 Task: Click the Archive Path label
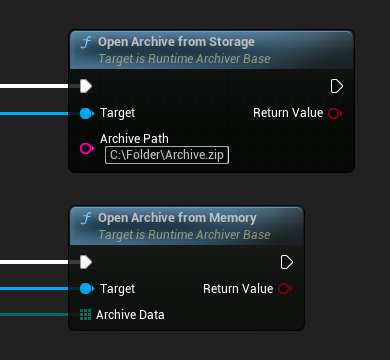coord(134,139)
